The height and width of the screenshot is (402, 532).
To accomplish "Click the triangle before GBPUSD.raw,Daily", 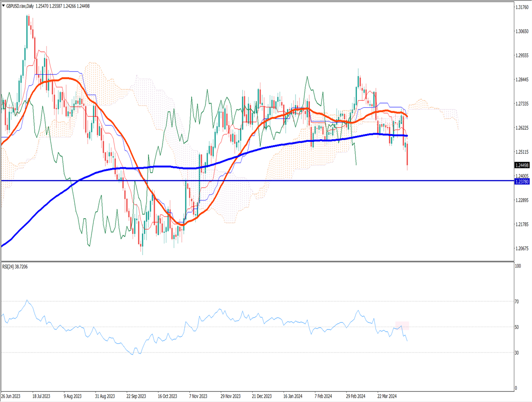I will point(3,6).
